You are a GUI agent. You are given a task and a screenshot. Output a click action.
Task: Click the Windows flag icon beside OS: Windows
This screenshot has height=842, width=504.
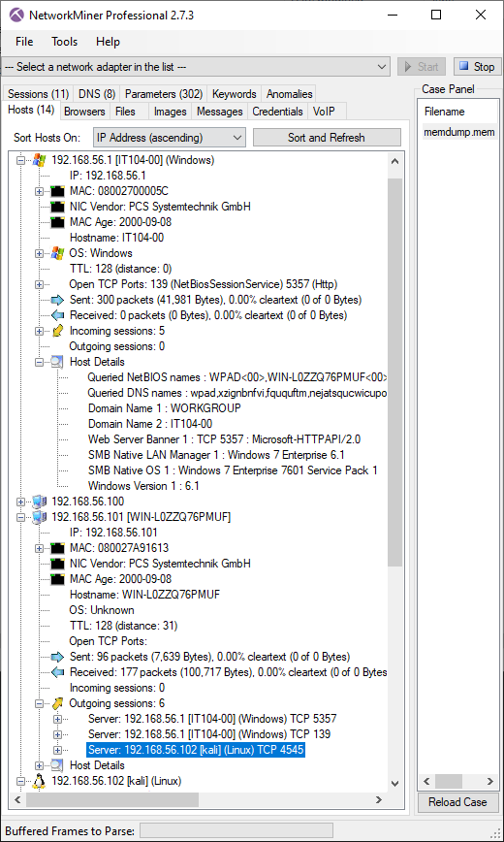(57, 253)
